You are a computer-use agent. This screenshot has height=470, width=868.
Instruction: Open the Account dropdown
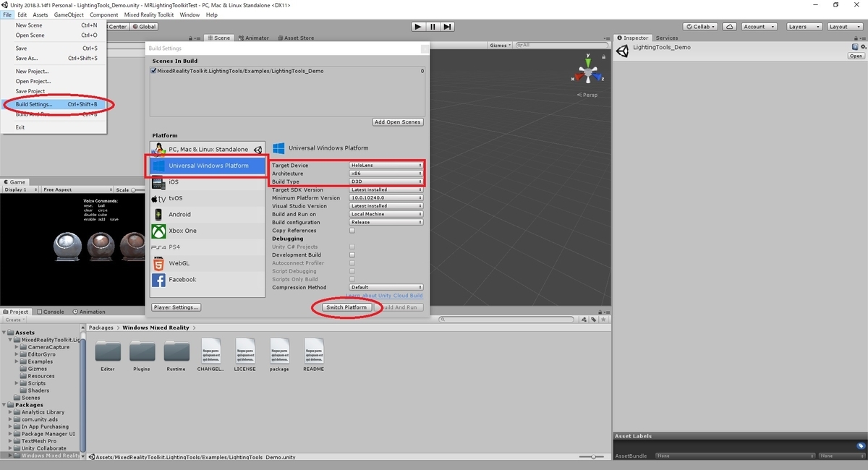coord(759,27)
